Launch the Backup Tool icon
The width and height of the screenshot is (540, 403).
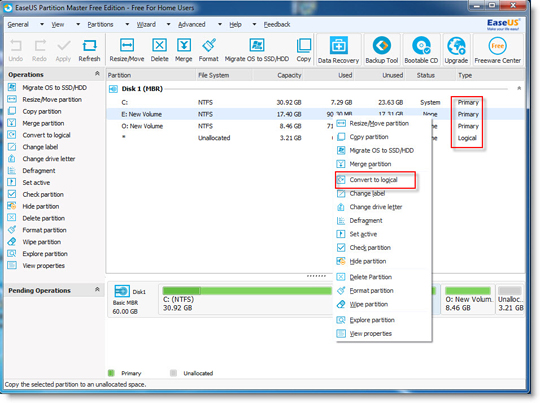[x=382, y=50]
